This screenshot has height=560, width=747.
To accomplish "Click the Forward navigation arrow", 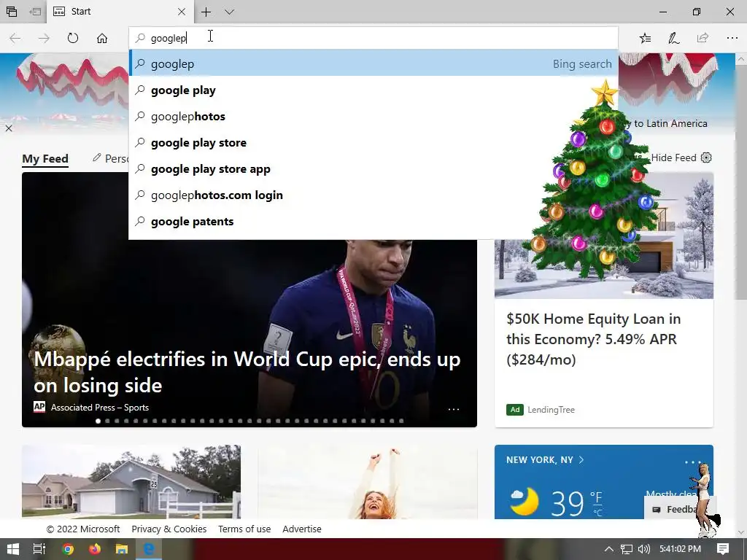I will tap(44, 38).
